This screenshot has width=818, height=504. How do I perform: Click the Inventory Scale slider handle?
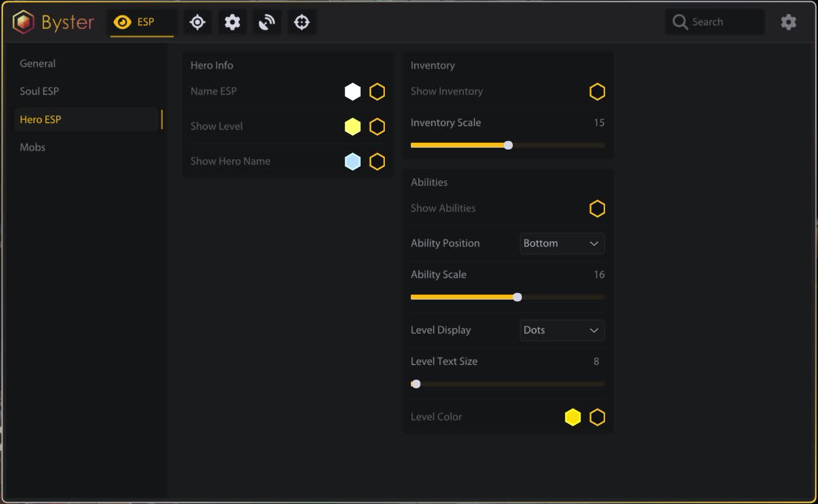point(508,145)
